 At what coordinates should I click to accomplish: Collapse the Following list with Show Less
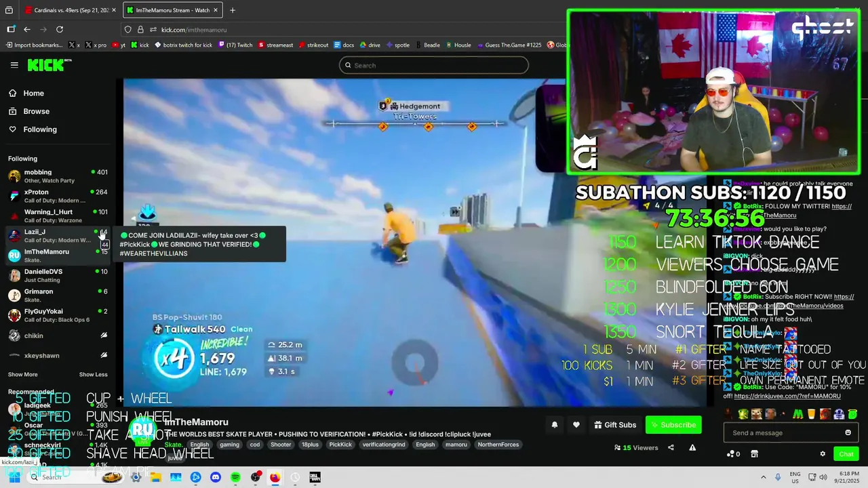click(93, 374)
